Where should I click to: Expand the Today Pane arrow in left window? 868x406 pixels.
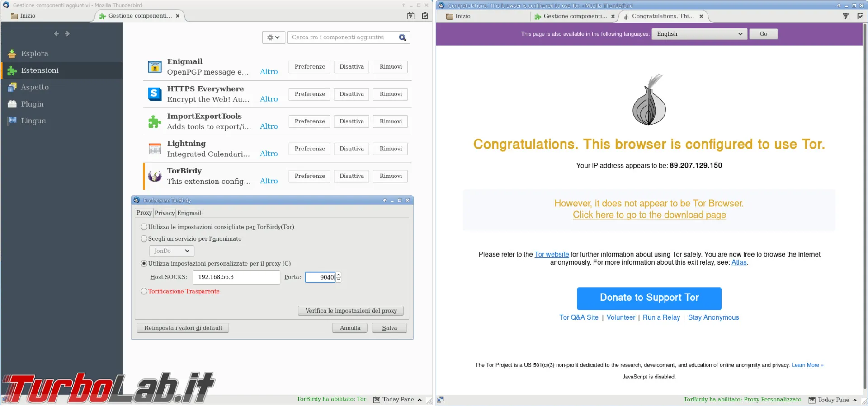pyautogui.click(x=420, y=400)
